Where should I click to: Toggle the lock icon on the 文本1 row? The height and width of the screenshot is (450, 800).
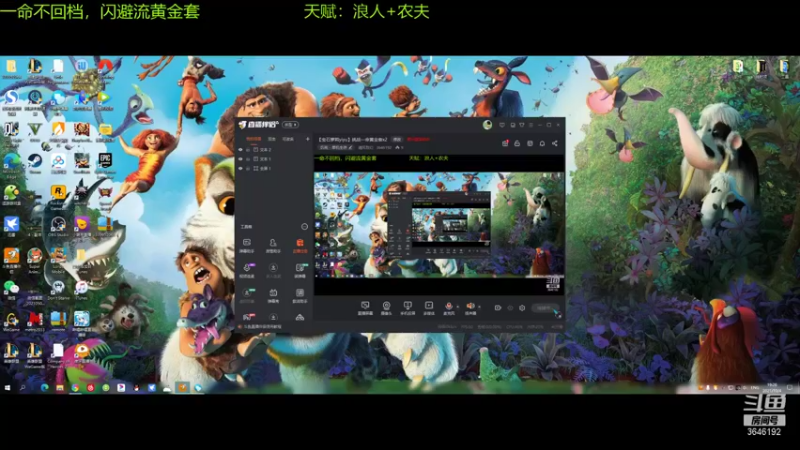pos(248,159)
